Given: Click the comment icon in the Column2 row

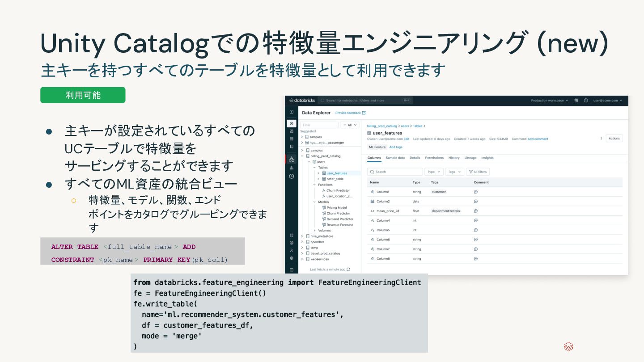Looking at the screenshot, I should 476,202.
